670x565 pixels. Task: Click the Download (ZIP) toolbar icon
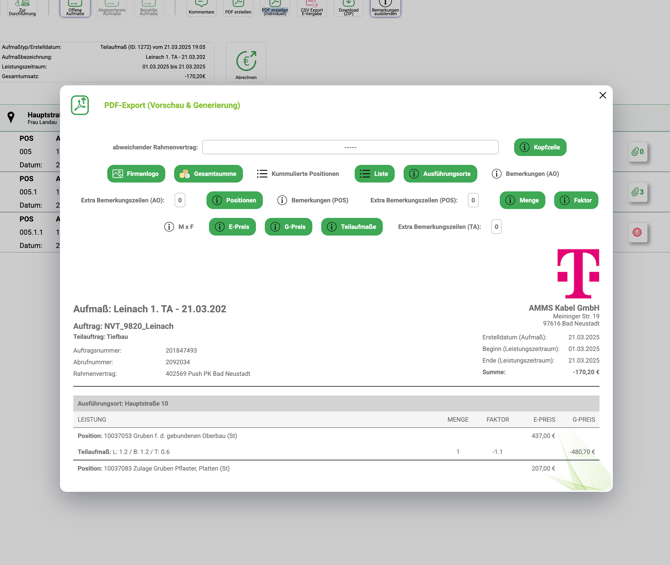[348, 7]
